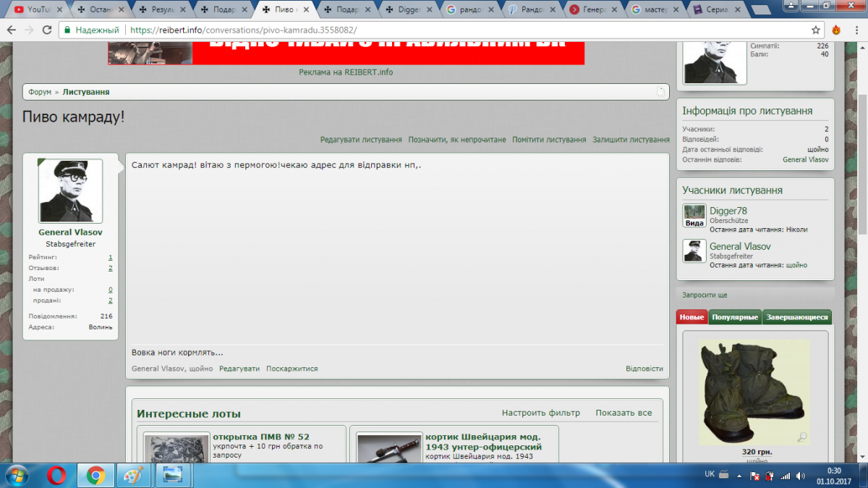Click Помітити листування link
The image size is (868, 488).
[549, 139]
